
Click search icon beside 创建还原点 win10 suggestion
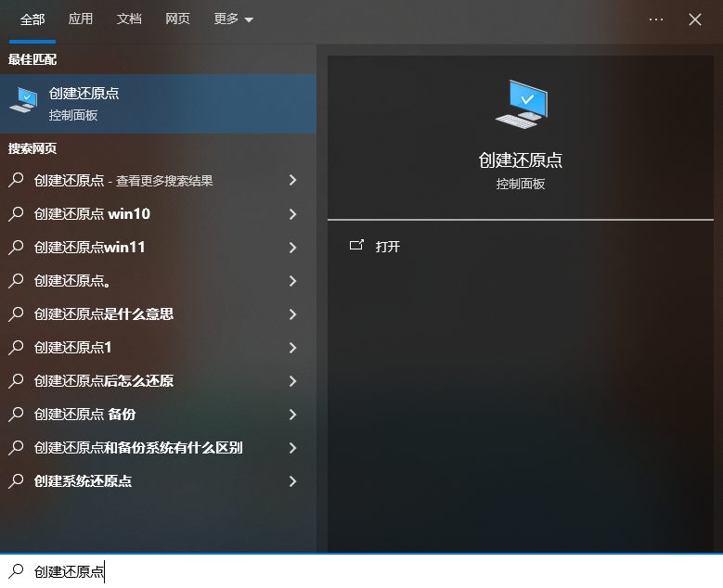coord(16,214)
